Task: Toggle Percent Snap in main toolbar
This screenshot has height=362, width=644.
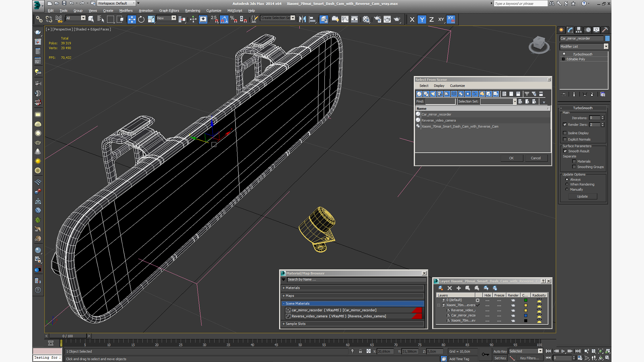Action: (234, 19)
